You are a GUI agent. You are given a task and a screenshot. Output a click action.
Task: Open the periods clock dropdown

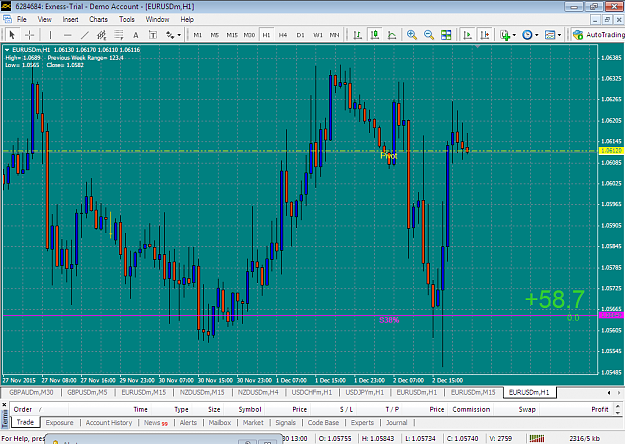click(x=530, y=35)
